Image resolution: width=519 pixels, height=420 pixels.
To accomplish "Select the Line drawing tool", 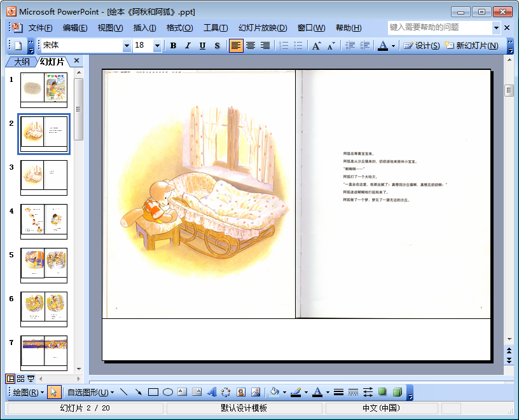I will 124,393.
